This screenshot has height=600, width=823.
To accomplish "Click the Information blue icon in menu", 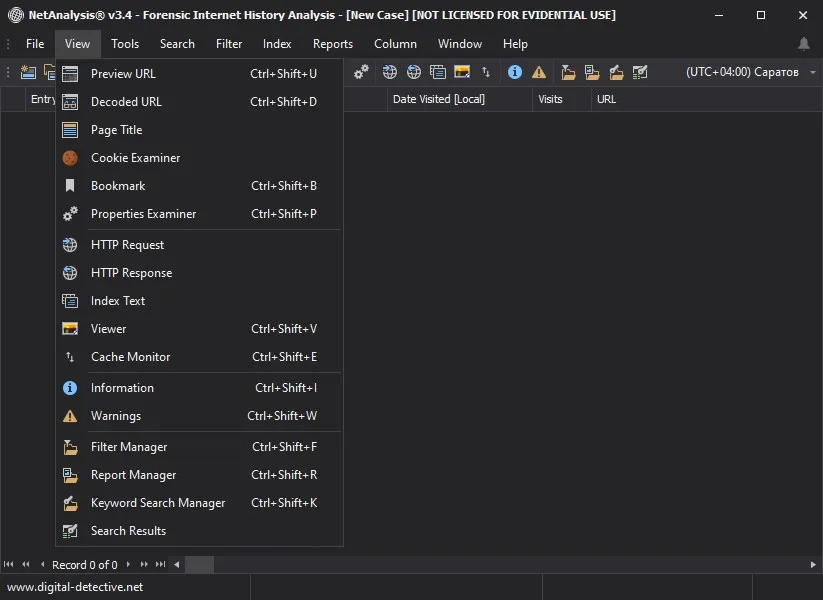I will coord(70,388).
